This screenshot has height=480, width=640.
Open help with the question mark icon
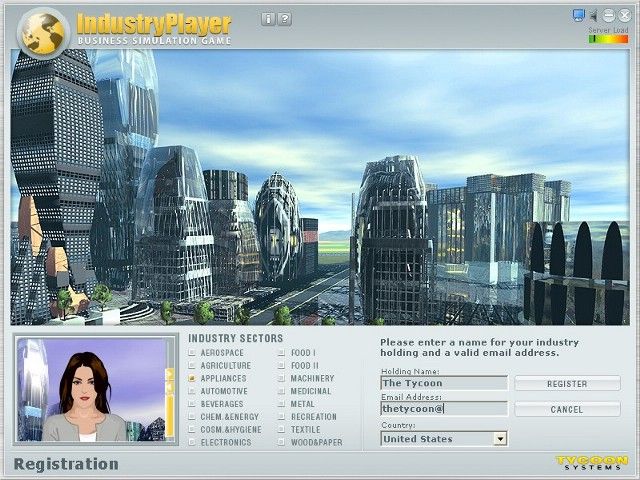point(284,19)
